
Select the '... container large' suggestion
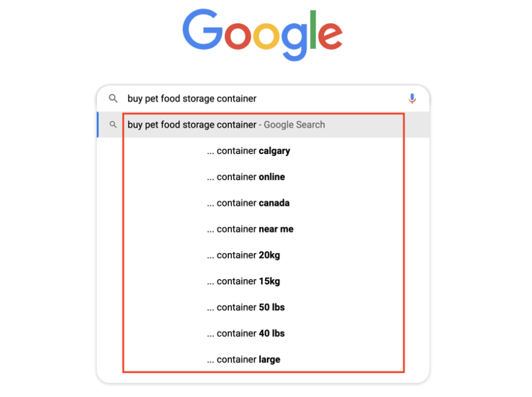pos(244,360)
